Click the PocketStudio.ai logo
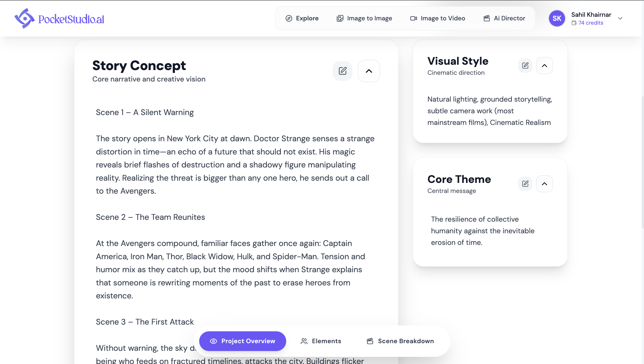The height and width of the screenshot is (364, 644). pos(59,18)
